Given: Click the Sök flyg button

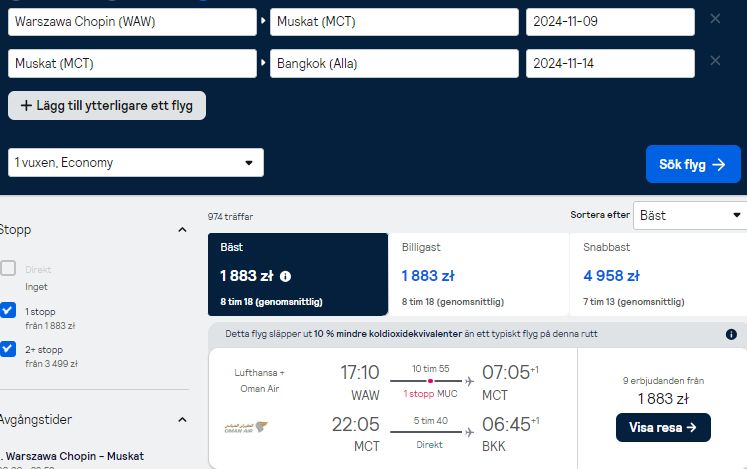Looking at the screenshot, I should pyautogui.click(x=693, y=164).
